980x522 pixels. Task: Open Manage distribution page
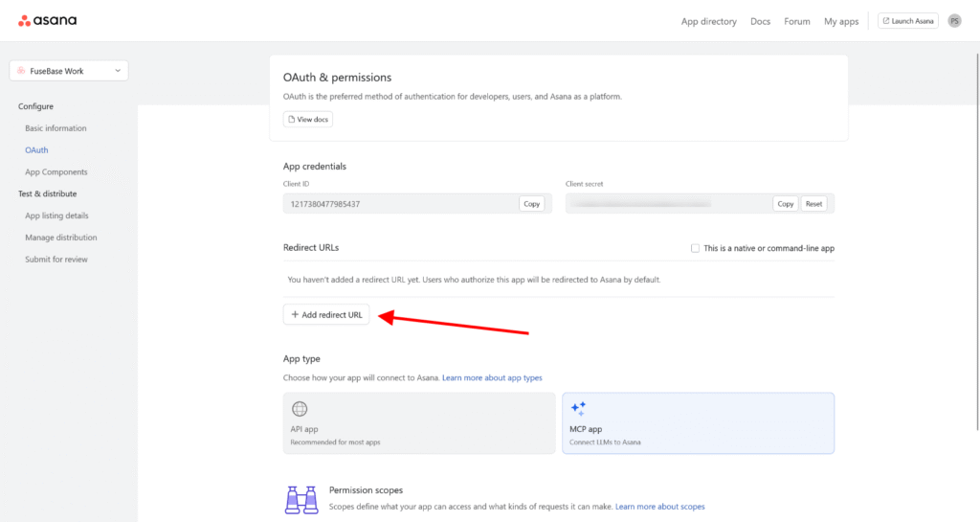pyautogui.click(x=60, y=238)
